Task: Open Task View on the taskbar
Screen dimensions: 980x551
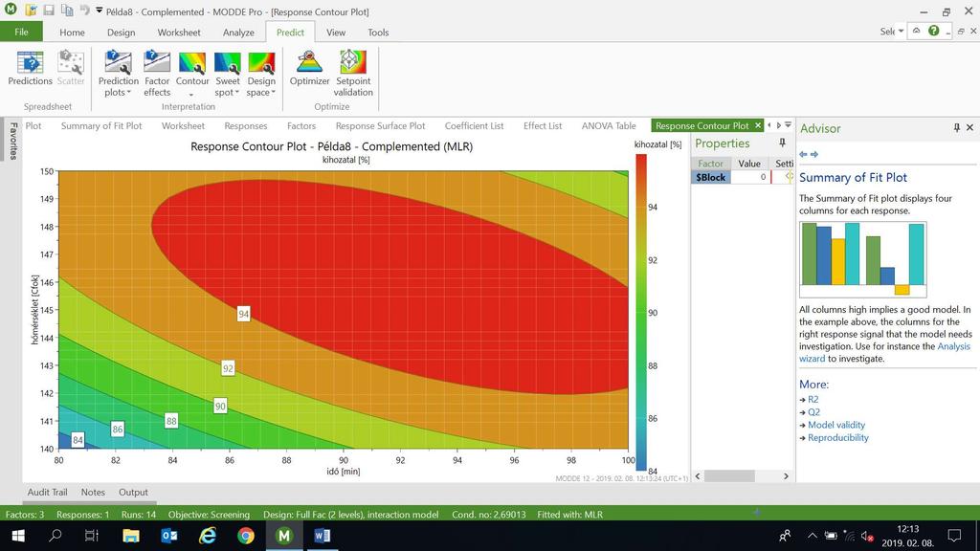Action: click(x=92, y=536)
